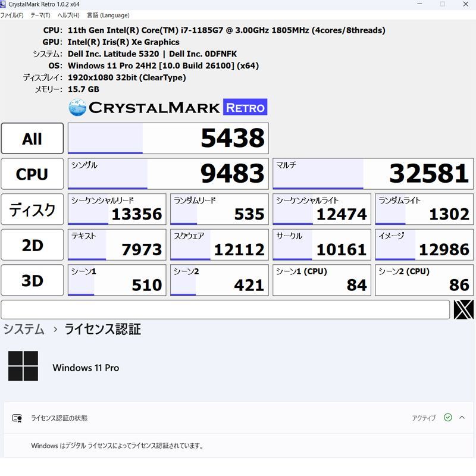Start the CPU benchmark
The height and width of the screenshot is (476, 476).
tap(32, 174)
